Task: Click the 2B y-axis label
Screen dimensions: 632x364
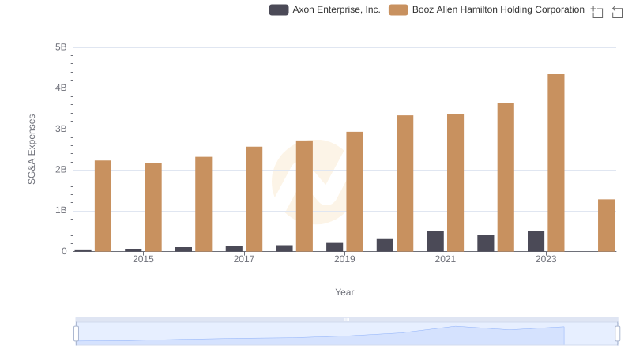Action: (61, 170)
